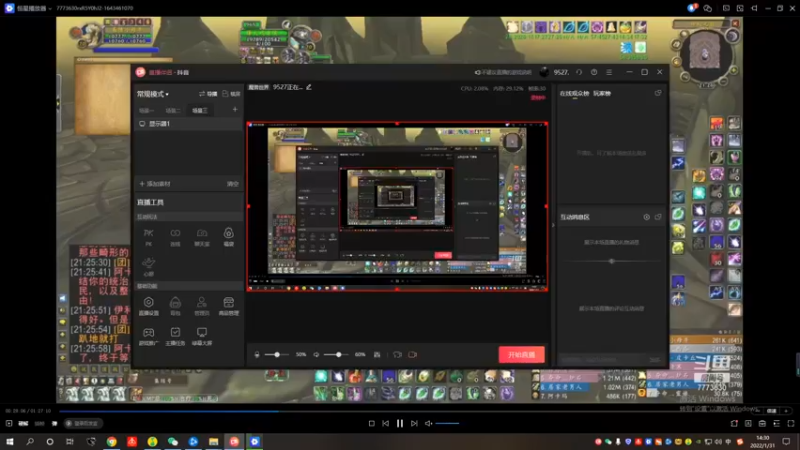Mute the video player speaker icon
Viewport: 800px width, 450px height.
(428, 423)
